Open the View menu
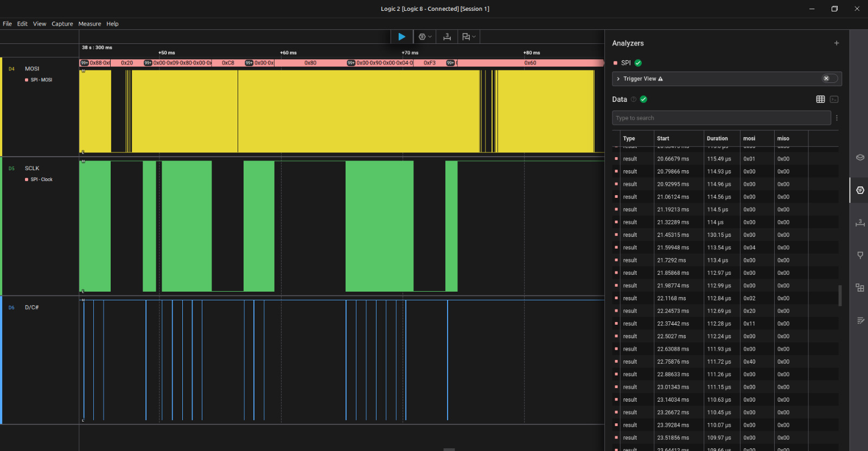 [40, 24]
